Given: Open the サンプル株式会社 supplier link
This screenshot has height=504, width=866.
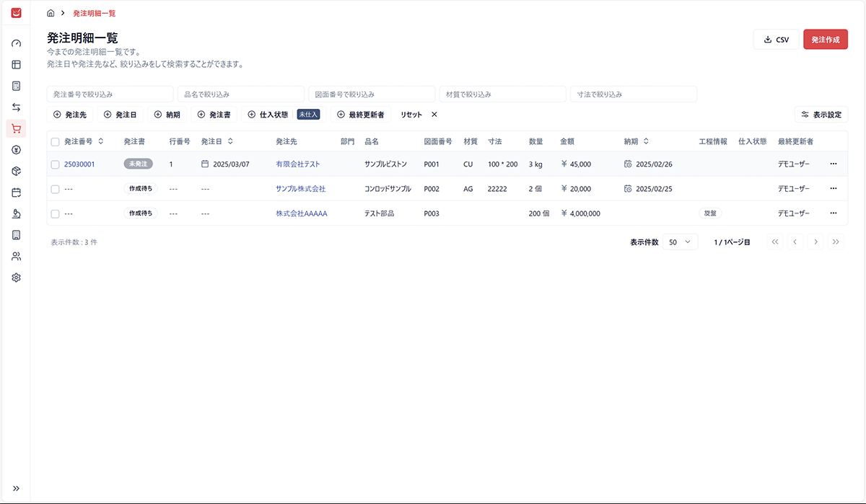Looking at the screenshot, I should tap(300, 189).
